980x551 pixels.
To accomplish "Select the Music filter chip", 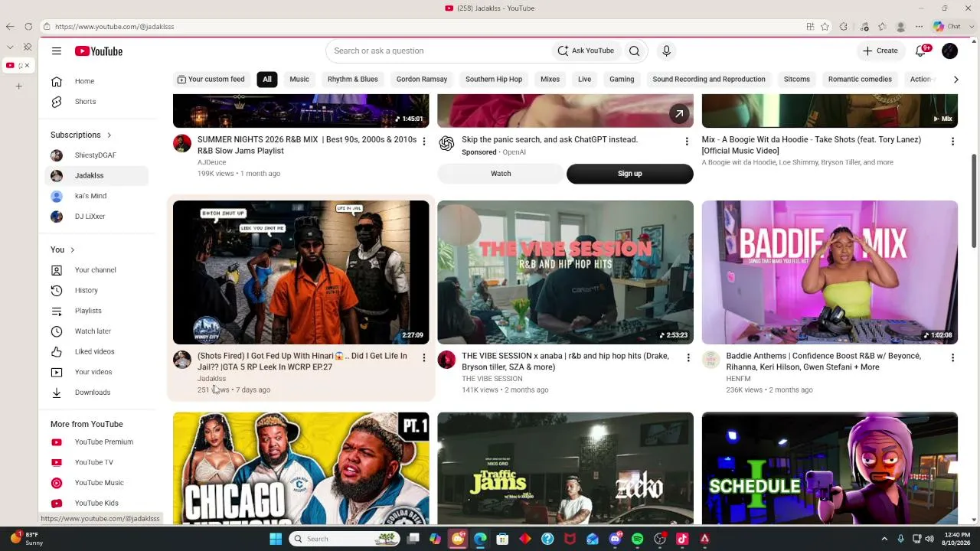I will [x=299, y=80].
